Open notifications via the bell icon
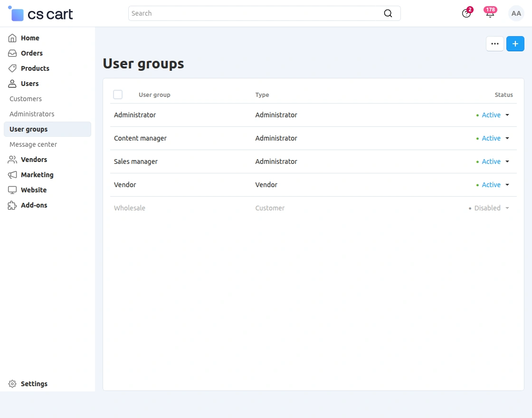This screenshot has width=532, height=418. tap(490, 14)
